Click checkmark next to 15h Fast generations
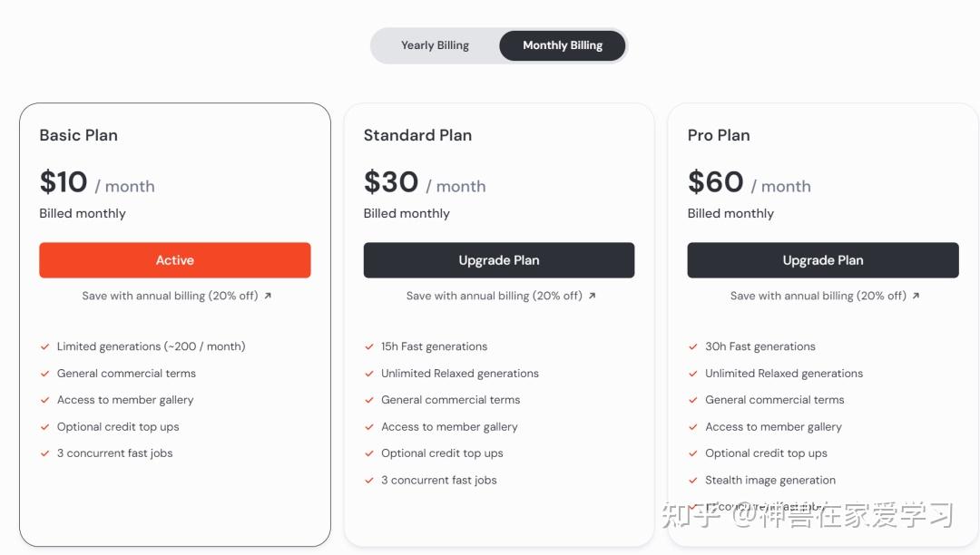The height and width of the screenshot is (555, 980). pos(369,346)
